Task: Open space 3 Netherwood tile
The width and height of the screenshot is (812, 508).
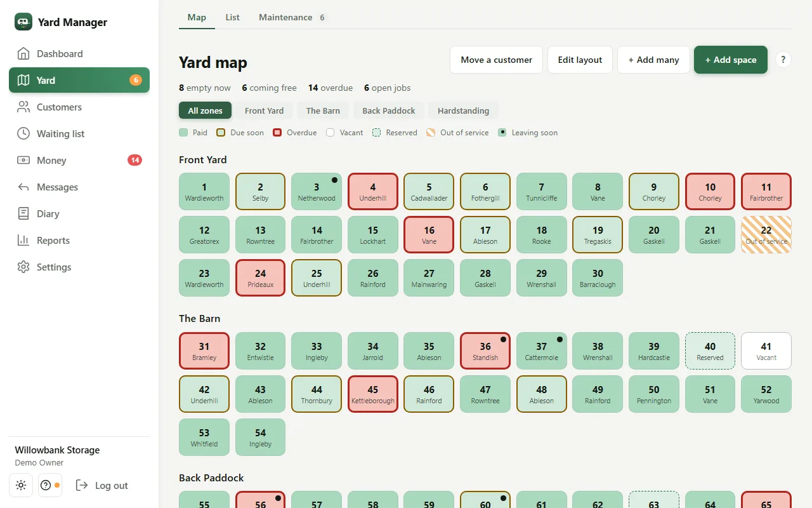Action: click(x=317, y=192)
